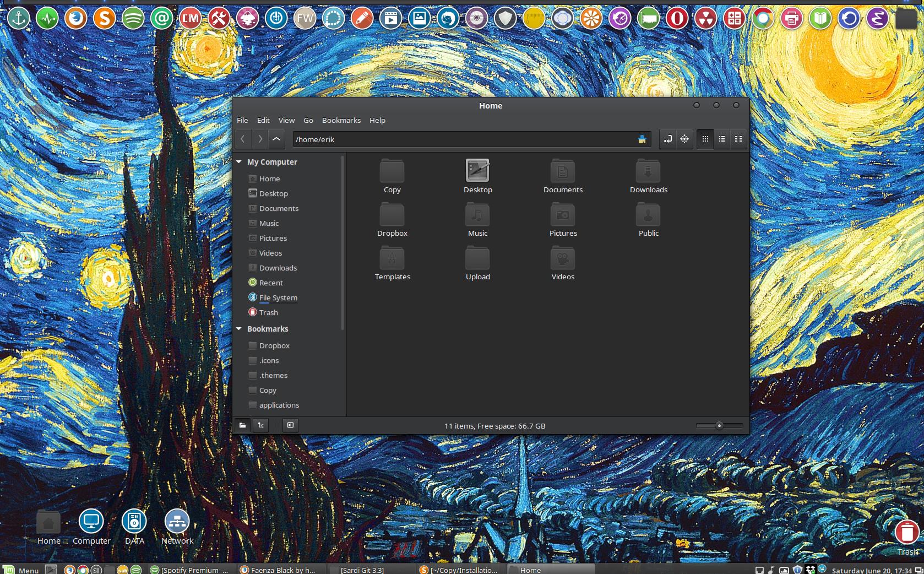Open the Go menu
Image resolution: width=924 pixels, height=574 pixels.
308,120
